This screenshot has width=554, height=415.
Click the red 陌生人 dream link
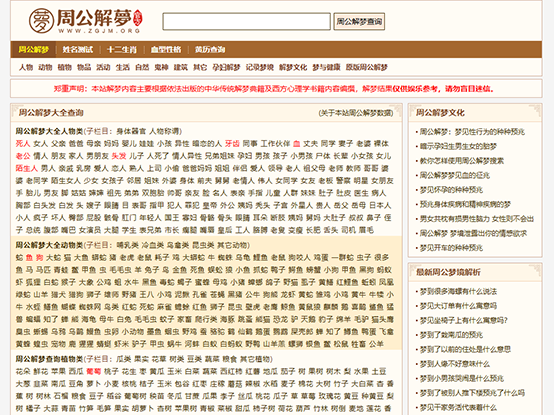pyautogui.click(x=26, y=168)
